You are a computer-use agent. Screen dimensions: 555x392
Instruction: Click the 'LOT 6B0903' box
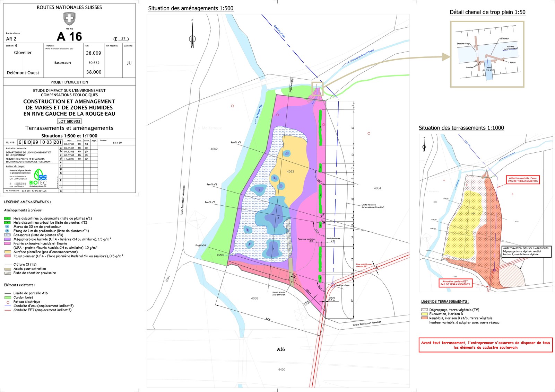(69, 121)
